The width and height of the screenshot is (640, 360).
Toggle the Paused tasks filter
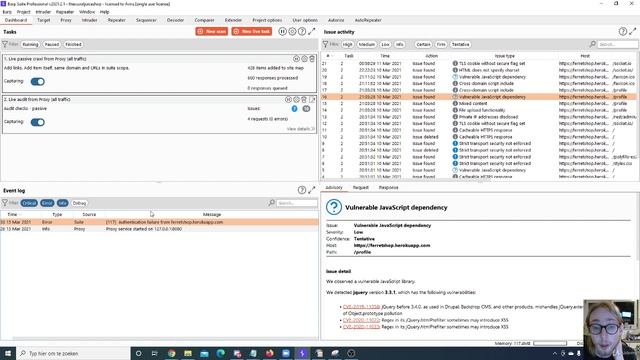pos(52,44)
